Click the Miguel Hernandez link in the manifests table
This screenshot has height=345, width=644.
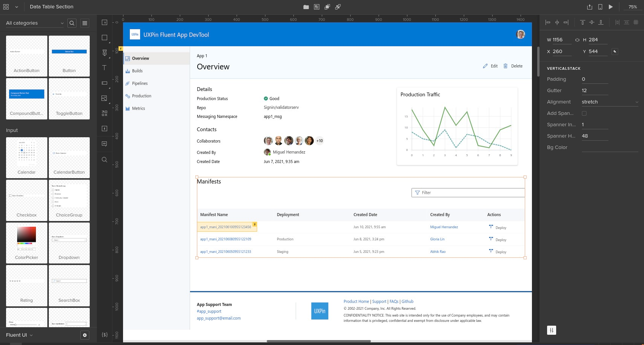(x=444, y=227)
